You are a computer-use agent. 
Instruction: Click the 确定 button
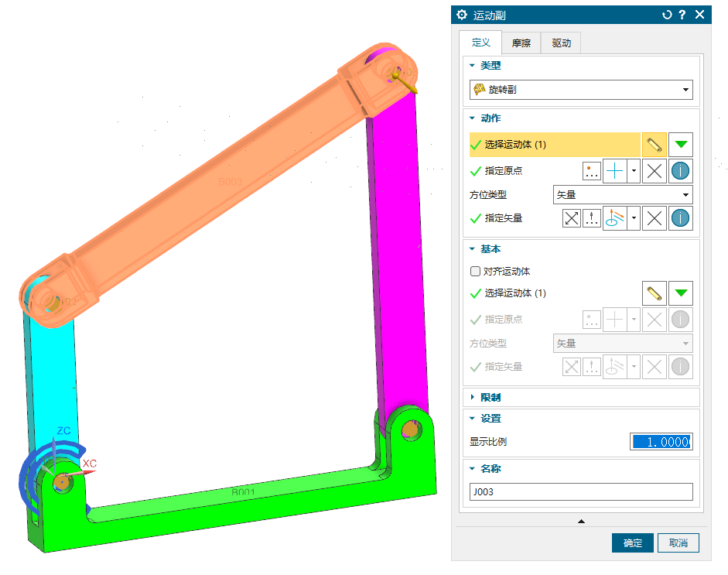point(632,543)
